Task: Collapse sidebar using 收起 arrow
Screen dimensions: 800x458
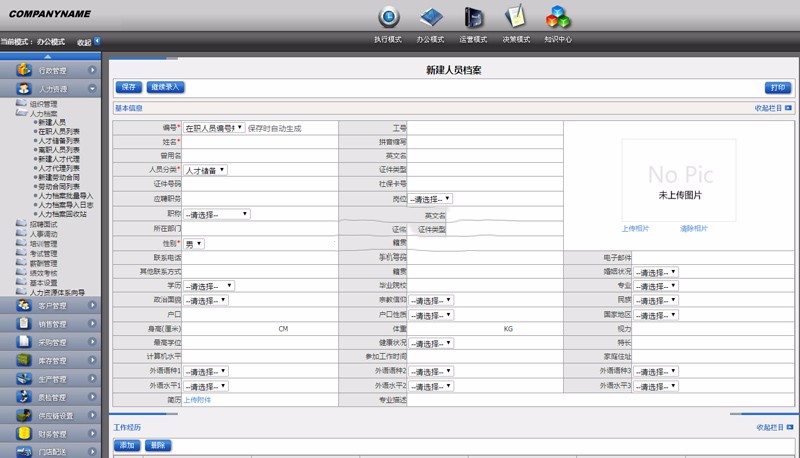Action: (x=96, y=42)
